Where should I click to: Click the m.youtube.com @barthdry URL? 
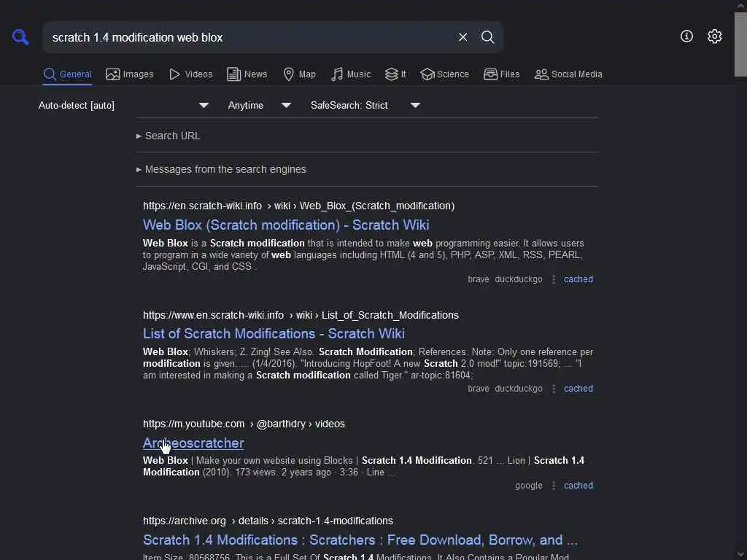click(244, 424)
